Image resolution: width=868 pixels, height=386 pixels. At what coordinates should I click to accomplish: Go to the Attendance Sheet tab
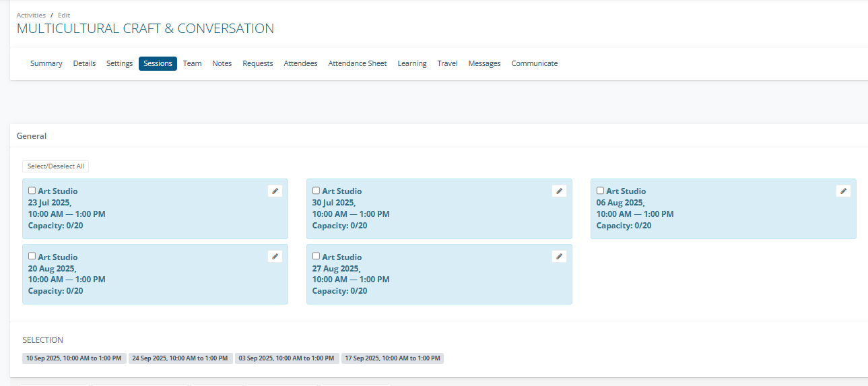(x=358, y=63)
